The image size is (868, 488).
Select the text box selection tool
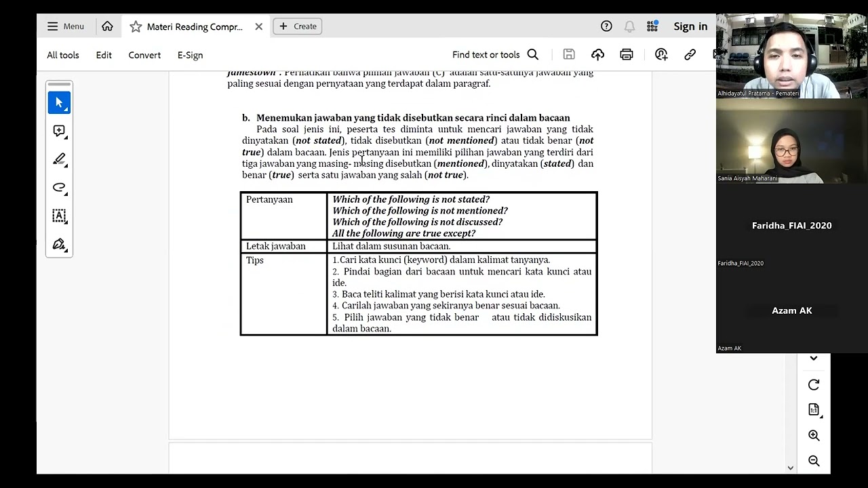click(x=59, y=216)
